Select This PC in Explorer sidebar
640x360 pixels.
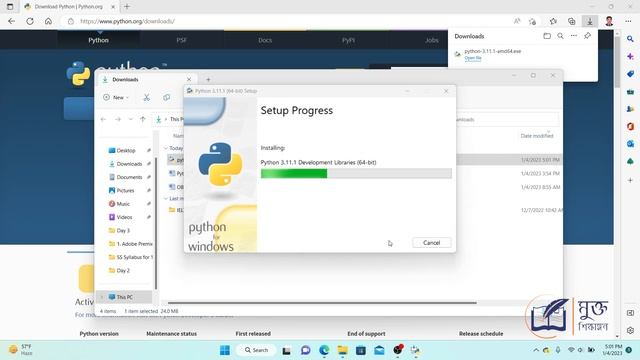tap(124, 297)
